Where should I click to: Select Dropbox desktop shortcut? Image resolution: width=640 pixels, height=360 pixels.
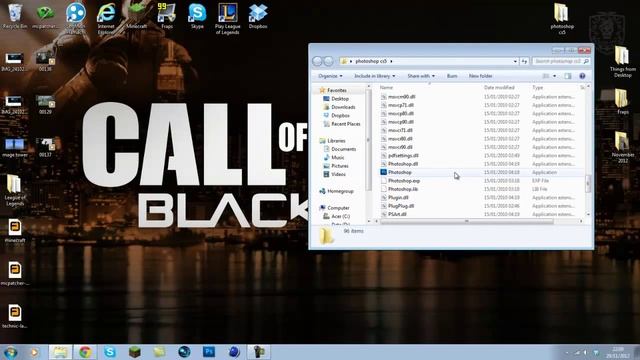point(258,16)
